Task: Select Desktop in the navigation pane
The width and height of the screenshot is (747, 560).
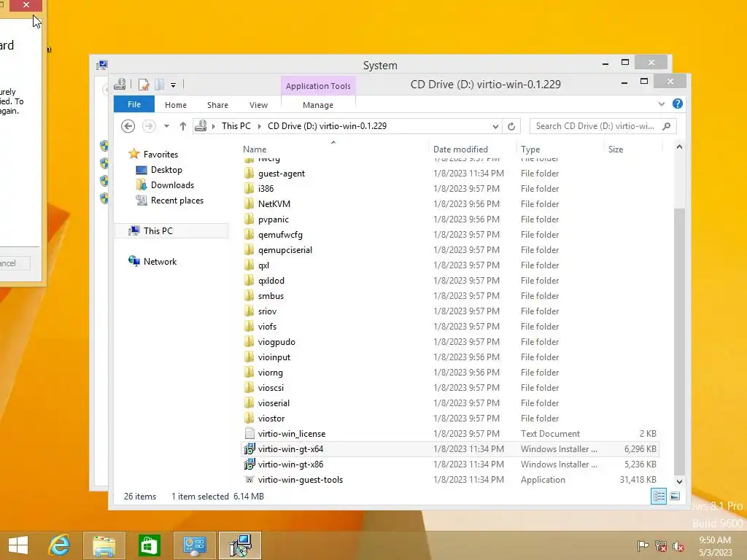Action: click(166, 169)
